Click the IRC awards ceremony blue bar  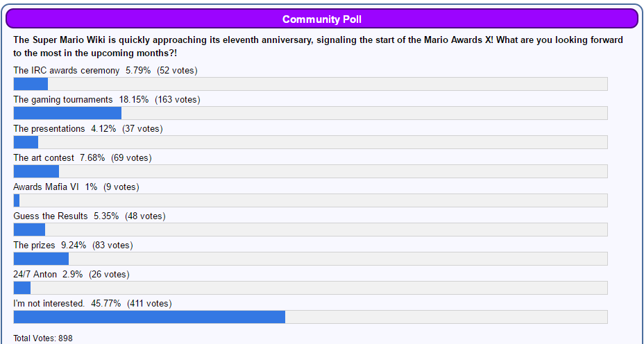click(31, 84)
